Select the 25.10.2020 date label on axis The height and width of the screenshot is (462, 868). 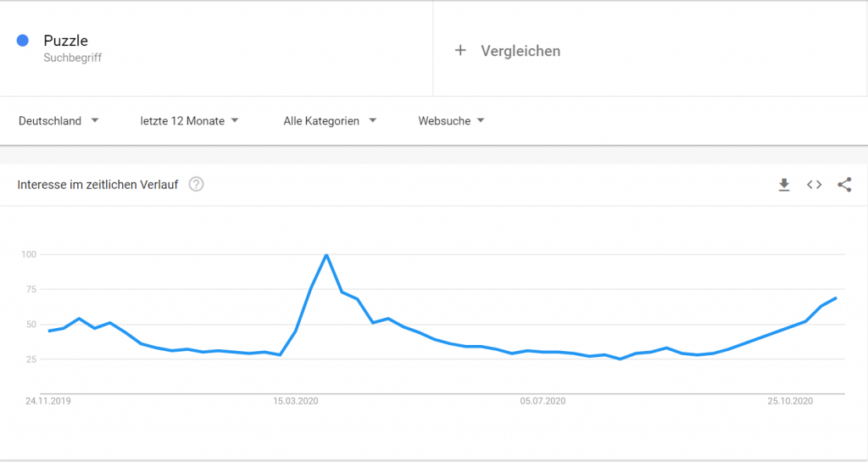pos(790,401)
